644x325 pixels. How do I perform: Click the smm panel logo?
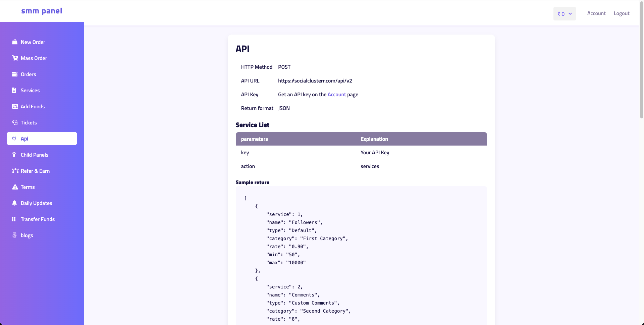(x=42, y=11)
